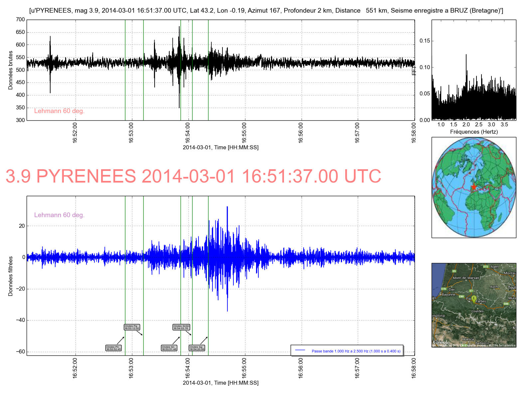Screen dimensions: 532x395
Task: Click the E5 road badge on the map
Action: [x=454, y=271]
